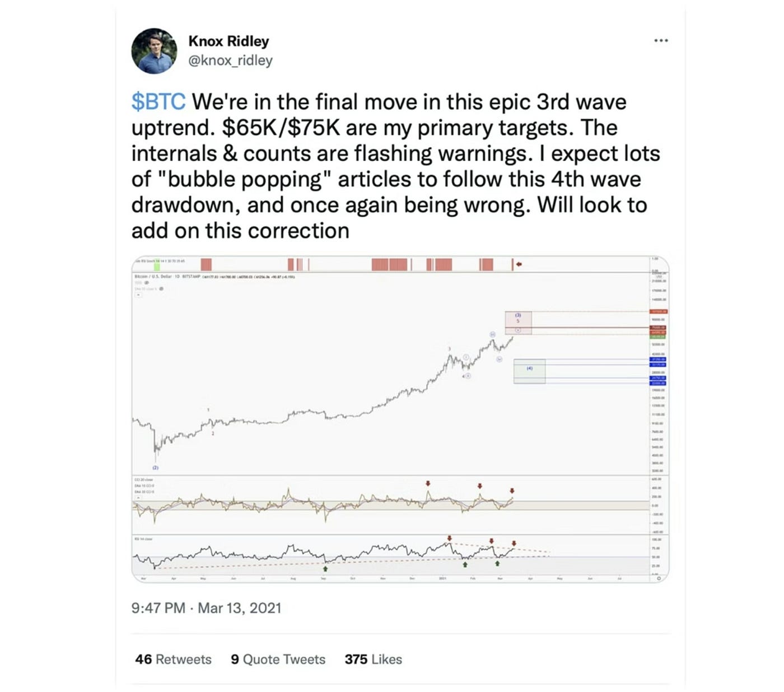The image size is (784, 692).
Task: Click the eye icon next to the greyed-out indicator
Action: click(x=147, y=282)
